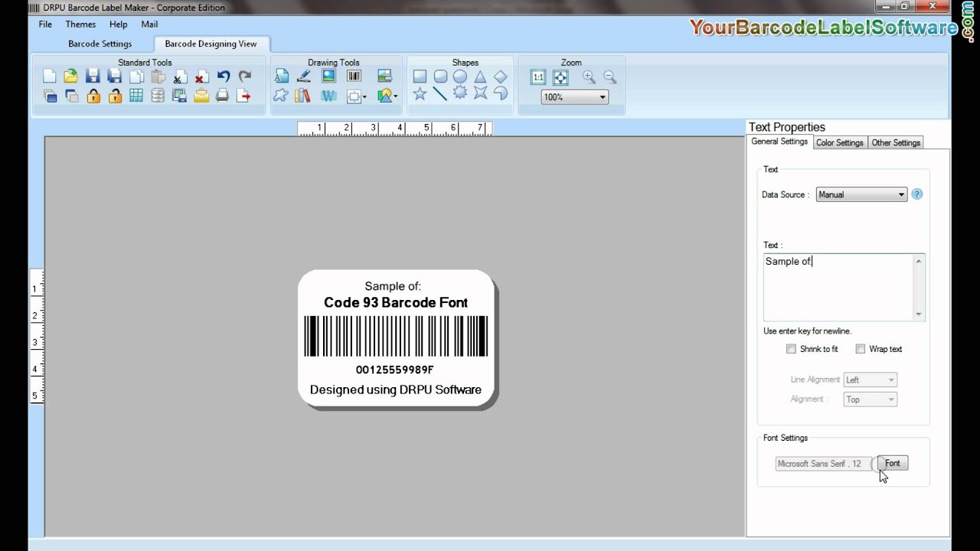Viewport: 980px width, 551px height.
Task: Open a file with the folder icon
Action: (71, 77)
